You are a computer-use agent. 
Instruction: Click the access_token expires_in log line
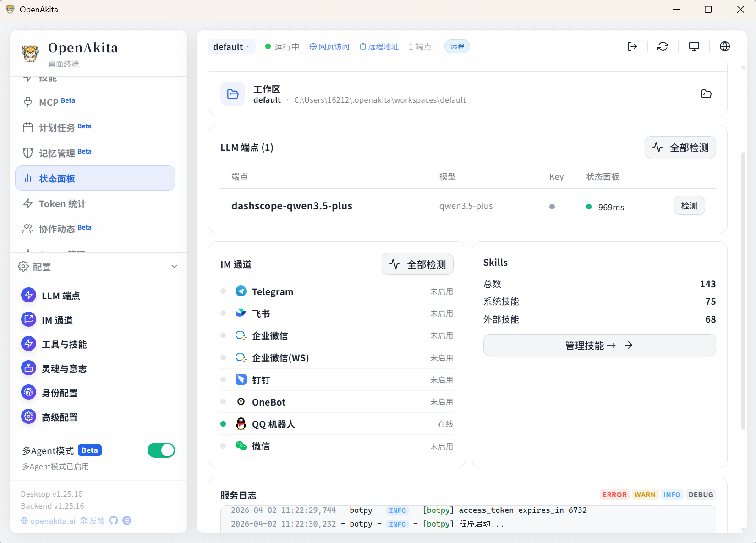pos(409,510)
